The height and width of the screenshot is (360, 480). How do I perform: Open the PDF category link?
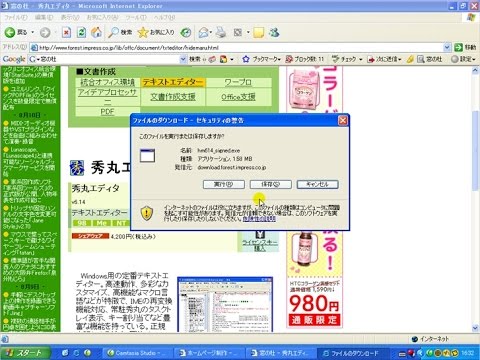[x=107, y=112]
